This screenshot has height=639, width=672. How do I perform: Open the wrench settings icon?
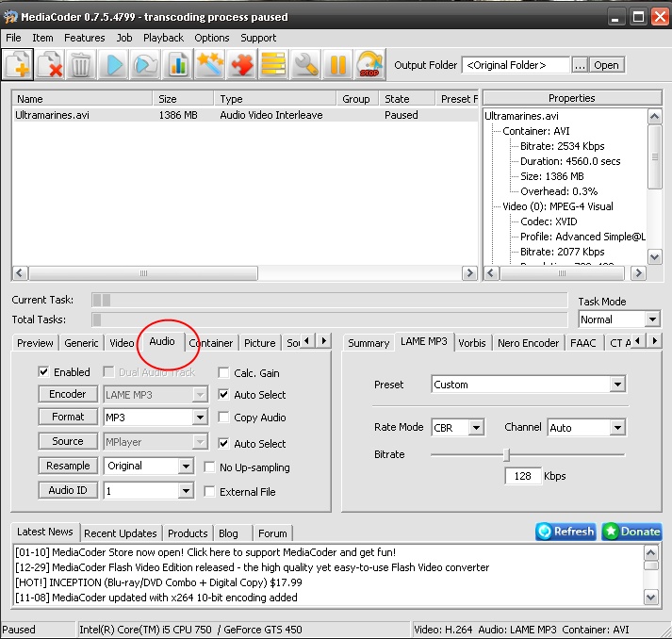pyautogui.click(x=305, y=65)
